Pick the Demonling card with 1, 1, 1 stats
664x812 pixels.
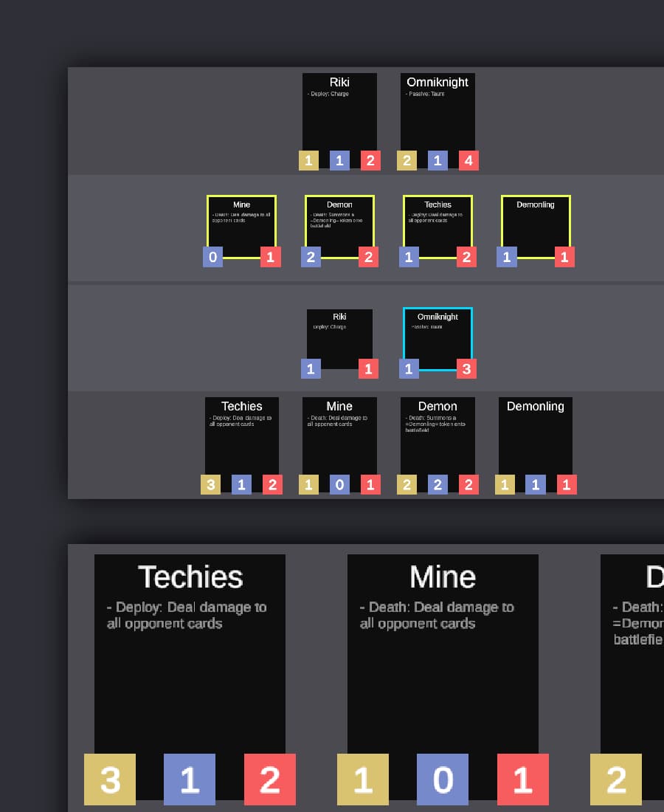(x=536, y=444)
